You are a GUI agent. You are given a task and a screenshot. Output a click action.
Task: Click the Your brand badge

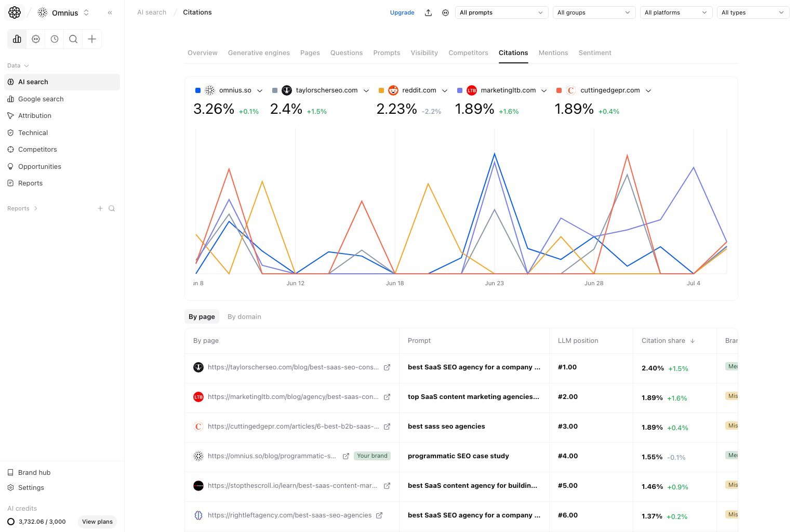tap(372, 456)
